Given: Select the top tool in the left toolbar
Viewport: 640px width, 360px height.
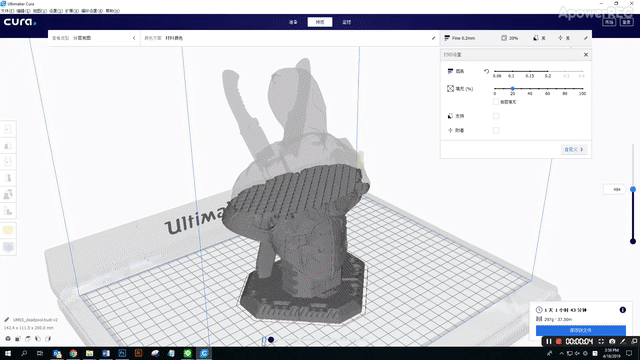Looking at the screenshot, I should 8,129.
